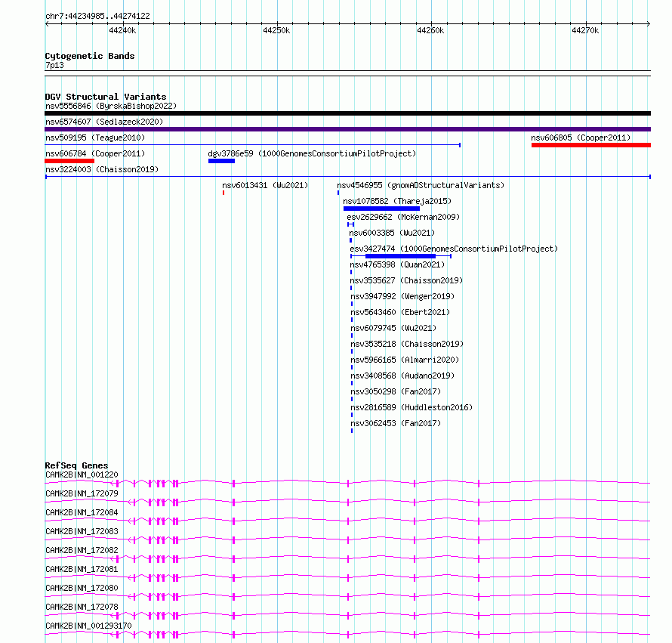Click nsv5966165 (Almarri2020) label
Viewport: 672px width, 643px height.
[x=405, y=360]
